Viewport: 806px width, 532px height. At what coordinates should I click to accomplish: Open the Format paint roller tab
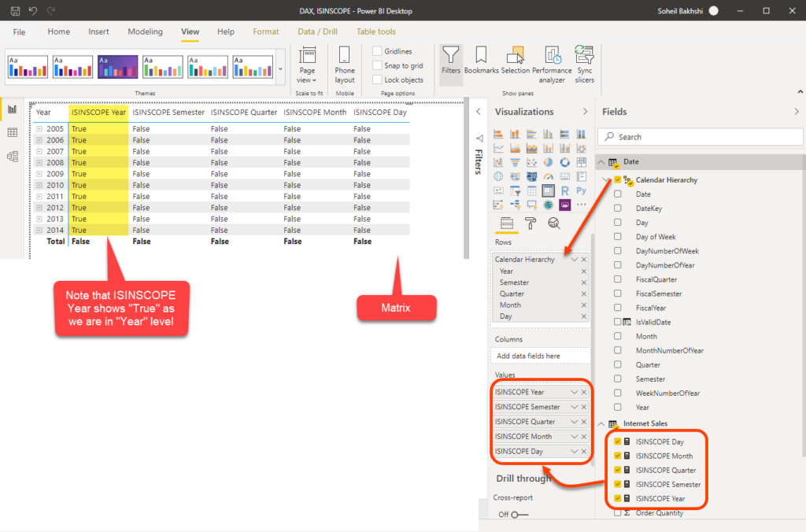tap(530, 223)
